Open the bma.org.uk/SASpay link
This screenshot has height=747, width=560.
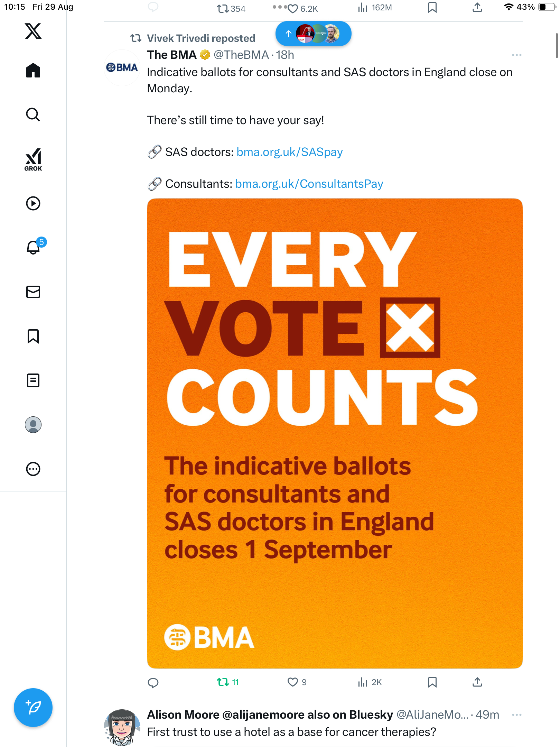[x=289, y=152]
